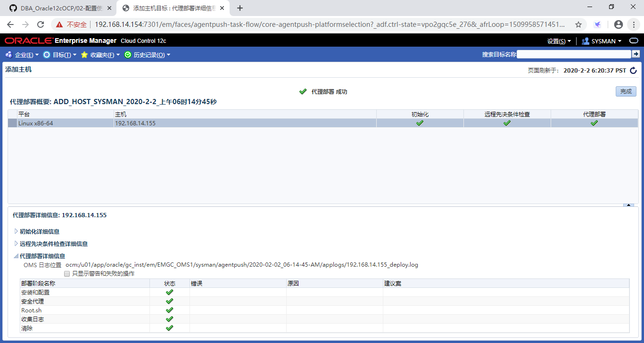Click the 不安全 security warning indicator

tap(71, 24)
